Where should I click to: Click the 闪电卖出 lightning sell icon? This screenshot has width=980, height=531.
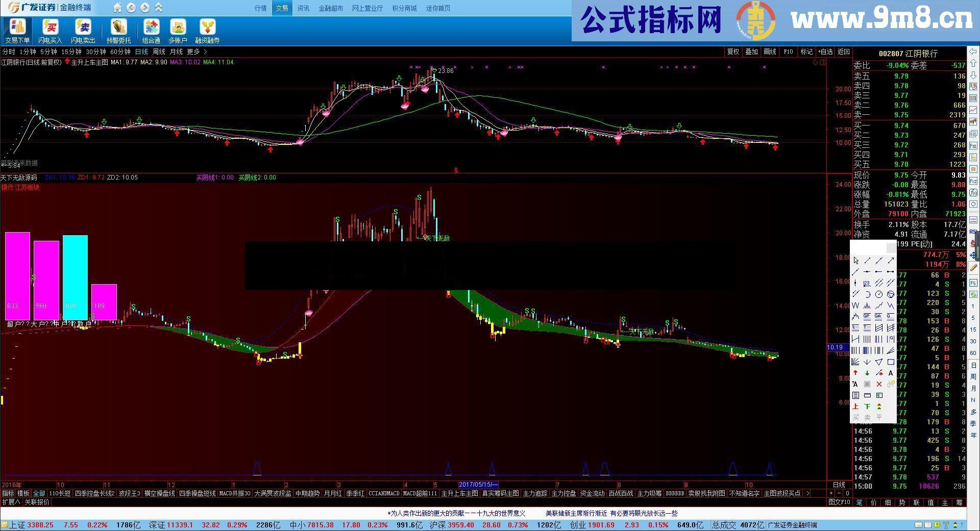click(83, 31)
